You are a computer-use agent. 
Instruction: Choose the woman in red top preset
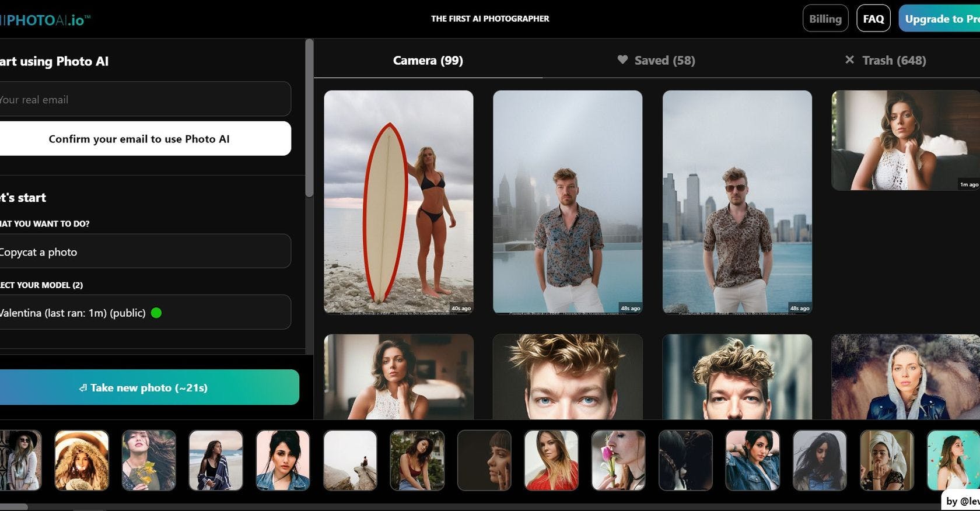(x=551, y=460)
